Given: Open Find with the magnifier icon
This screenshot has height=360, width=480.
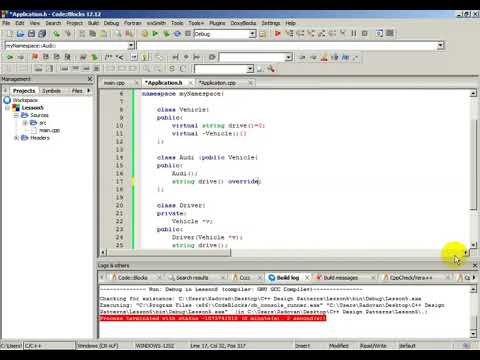Looking at the screenshot, I should tap(118, 34).
